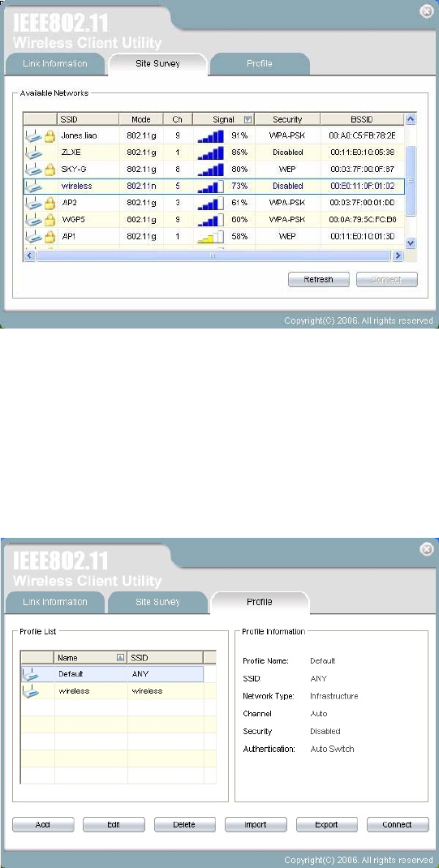This screenshot has width=439, height=868.
Task: Click network list scroll up arrow
Action: coord(411,118)
